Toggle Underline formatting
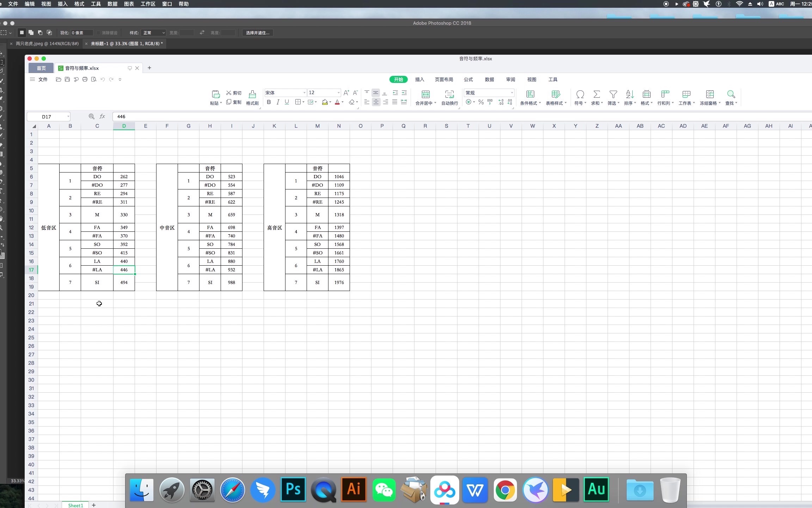812x508 pixels. coord(287,102)
